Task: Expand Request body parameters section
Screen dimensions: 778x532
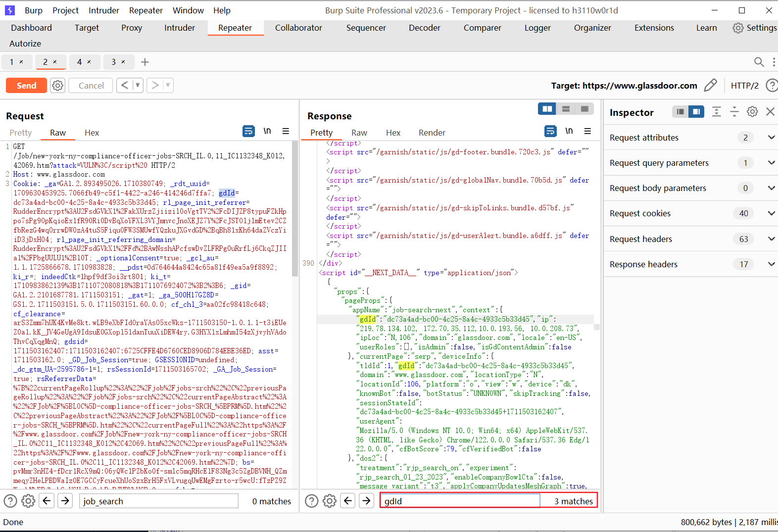Action: [x=771, y=188]
